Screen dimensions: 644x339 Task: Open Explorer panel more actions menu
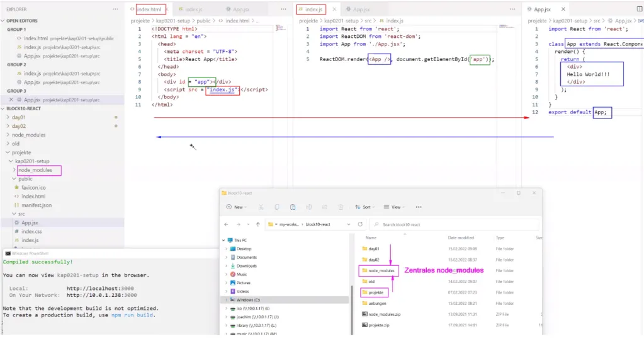[115, 9]
